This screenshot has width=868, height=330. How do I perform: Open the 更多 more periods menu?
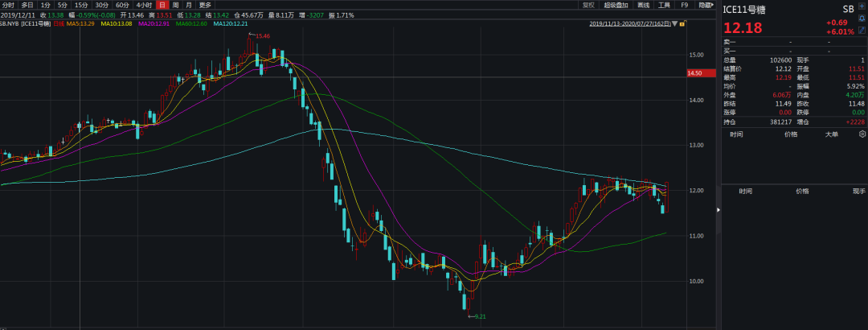coord(205,5)
